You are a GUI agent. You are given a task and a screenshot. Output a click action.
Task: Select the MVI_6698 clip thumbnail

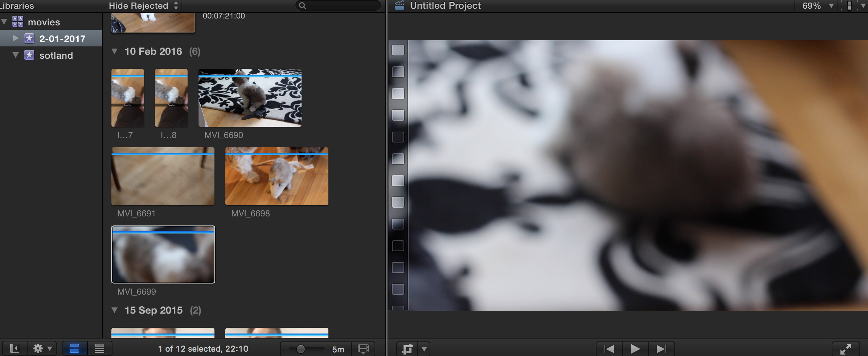click(277, 176)
